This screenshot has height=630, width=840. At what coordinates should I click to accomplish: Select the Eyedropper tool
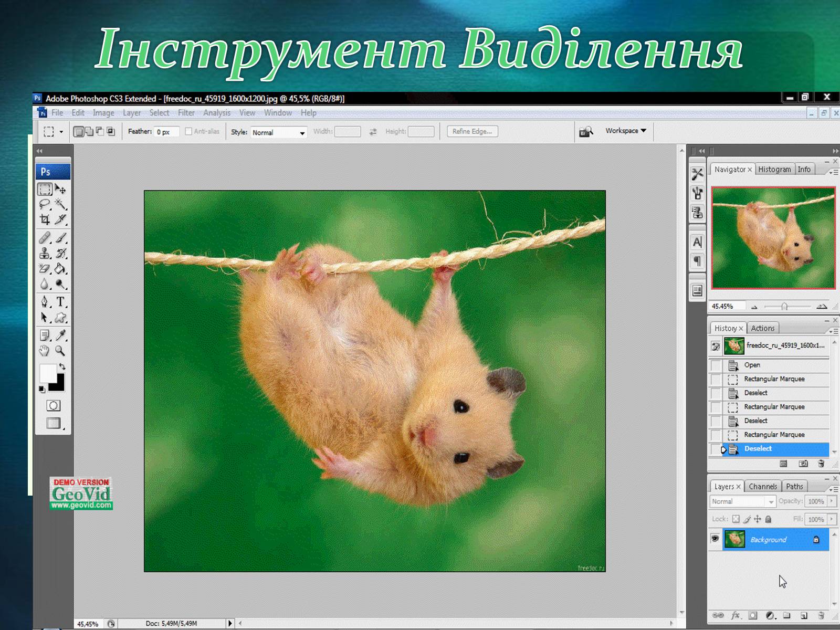click(x=61, y=335)
